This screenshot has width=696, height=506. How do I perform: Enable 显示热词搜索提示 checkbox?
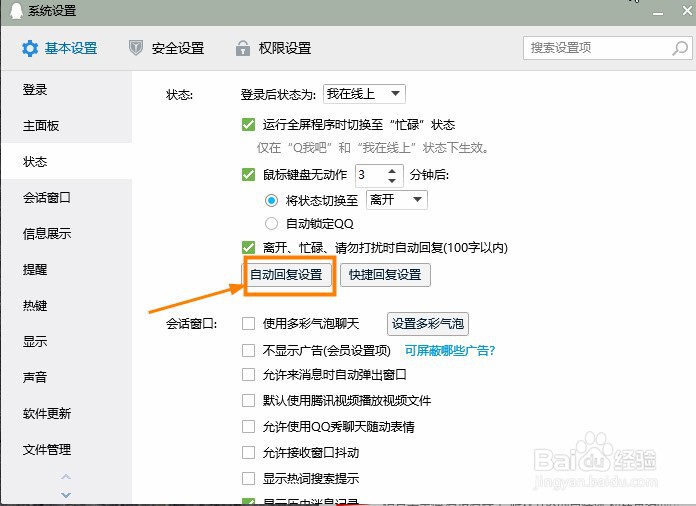tap(248, 478)
